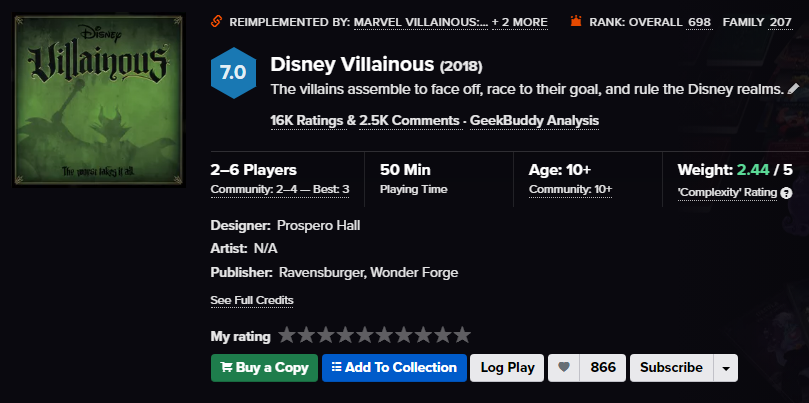809x403 pixels.
Task: Click the Complexity Rating help question icon
Action: click(x=786, y=193)
